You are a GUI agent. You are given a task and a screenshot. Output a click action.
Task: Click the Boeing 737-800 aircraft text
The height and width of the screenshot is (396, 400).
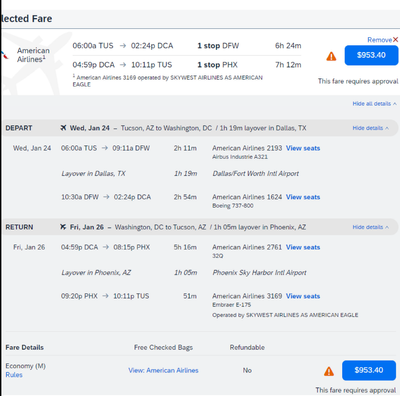(233, 206)
